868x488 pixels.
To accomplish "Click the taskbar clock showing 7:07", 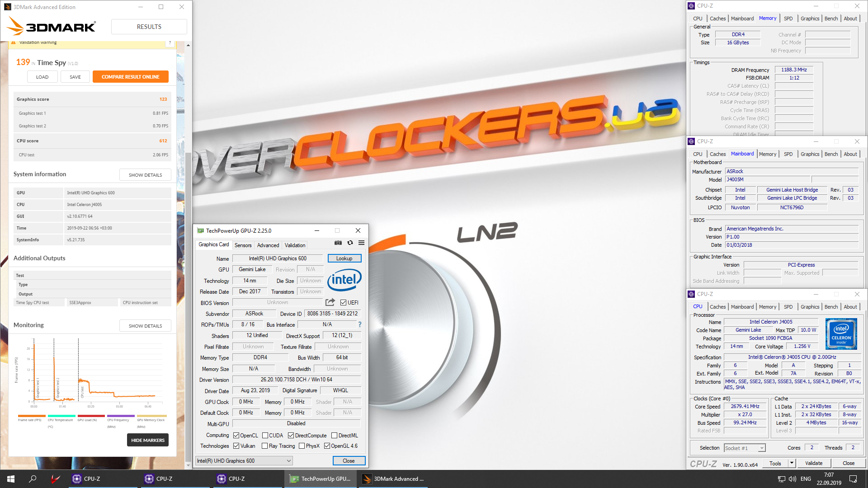I will click(829, 479).
